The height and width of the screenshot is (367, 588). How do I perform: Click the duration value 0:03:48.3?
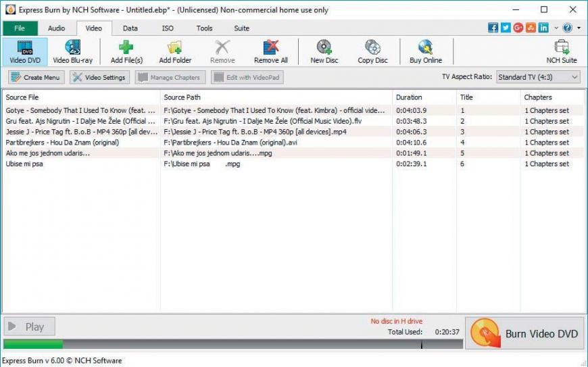point(412,121)
